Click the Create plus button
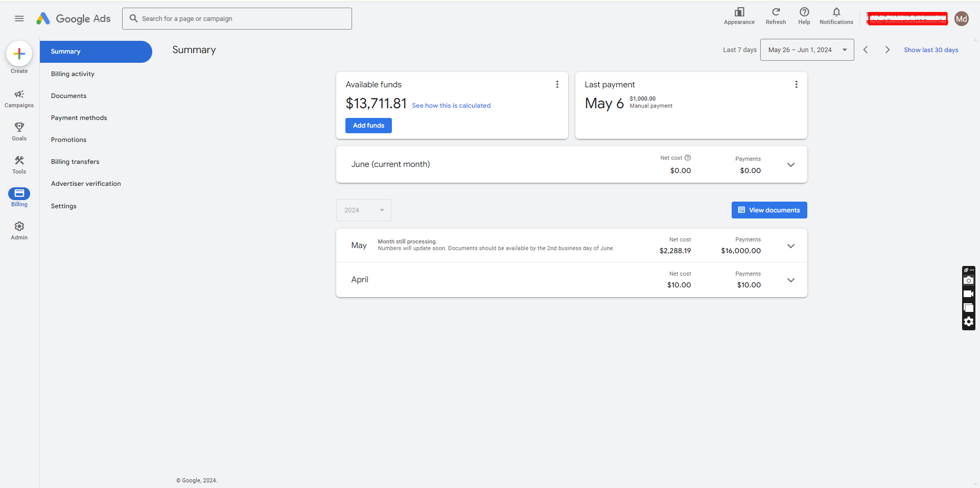Viewport: 980px width, 488px height. 19,54
